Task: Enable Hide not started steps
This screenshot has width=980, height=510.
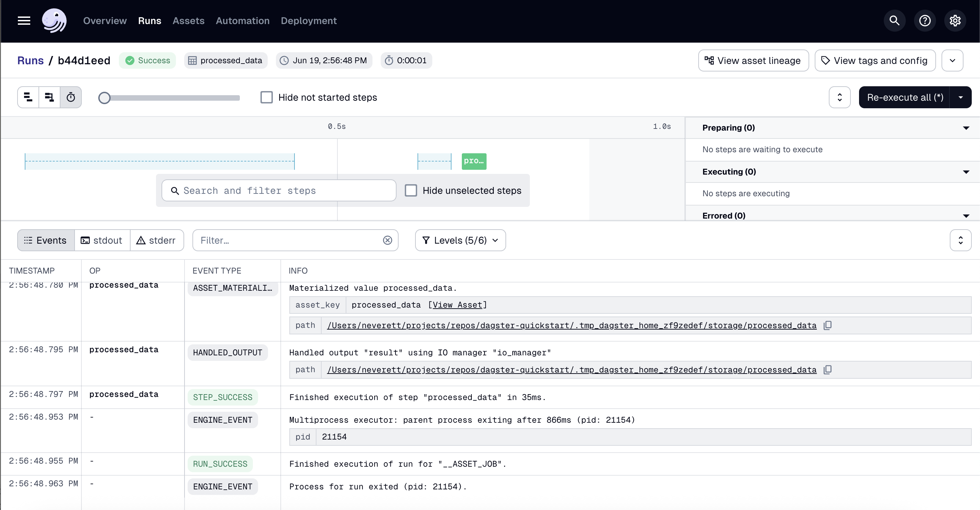Action: (267, 97)
